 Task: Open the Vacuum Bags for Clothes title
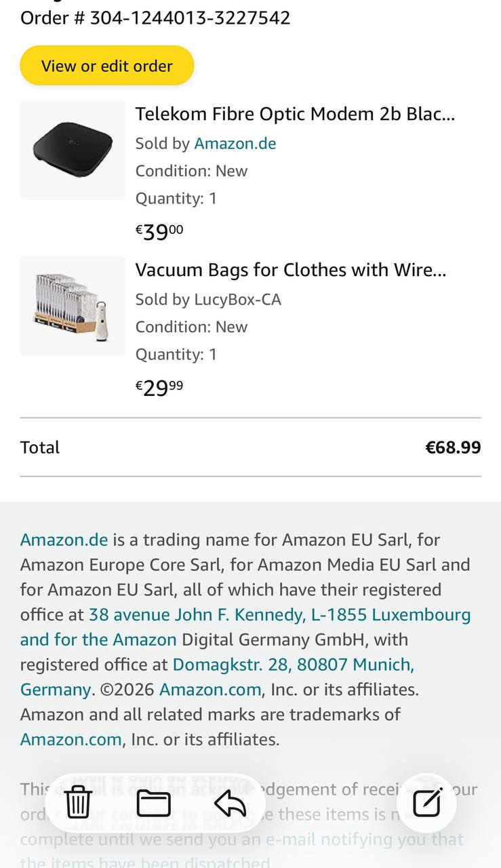pos(291,270)
